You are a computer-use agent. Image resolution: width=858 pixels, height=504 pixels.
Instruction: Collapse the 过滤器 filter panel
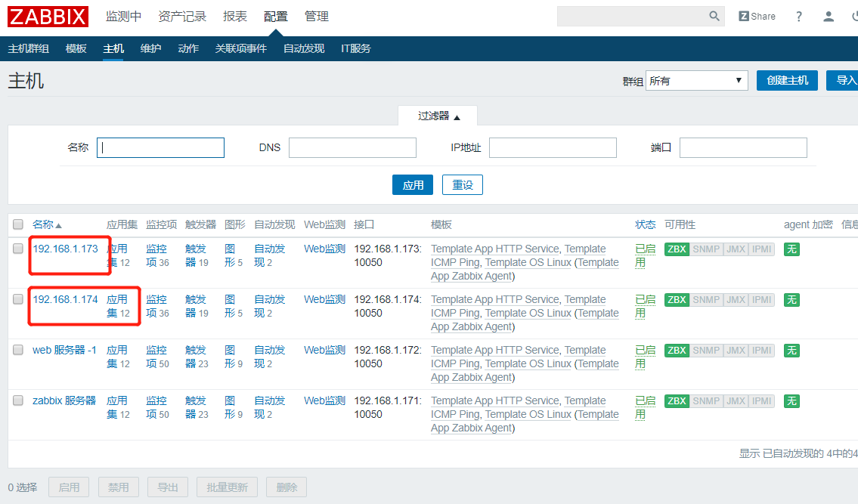tap(438, 116)
